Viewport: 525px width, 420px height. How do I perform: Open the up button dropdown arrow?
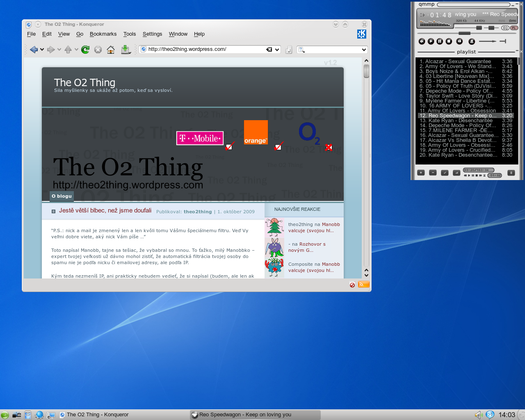(76, 50)
